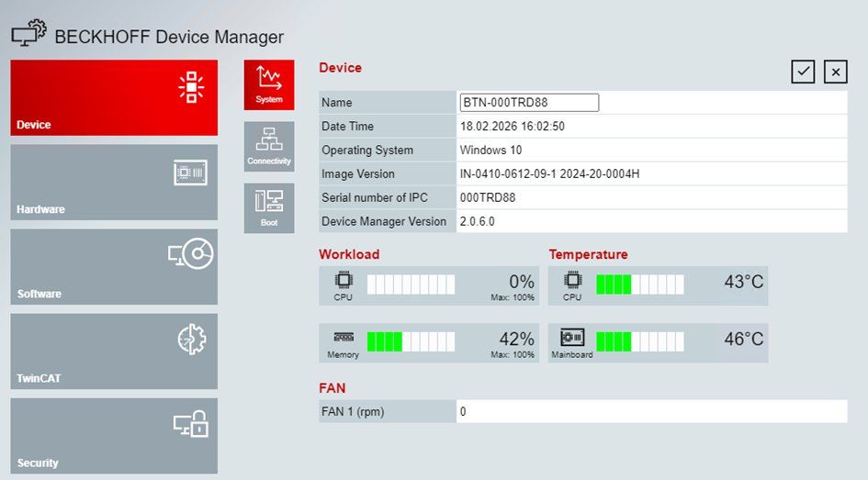Click the Memory module icon
This screenshot has height=480, width=868.
(344, 337)
